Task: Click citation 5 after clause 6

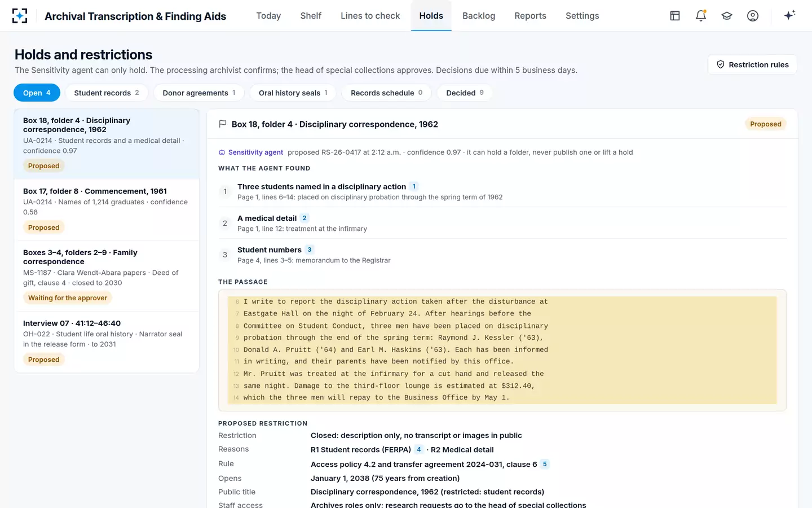Action: point(545,464)
